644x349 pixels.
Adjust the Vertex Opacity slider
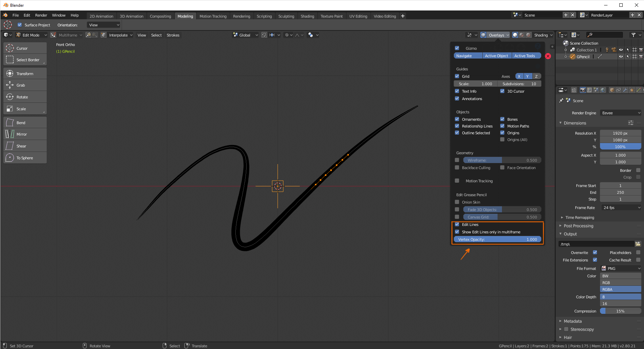point(498,239)
